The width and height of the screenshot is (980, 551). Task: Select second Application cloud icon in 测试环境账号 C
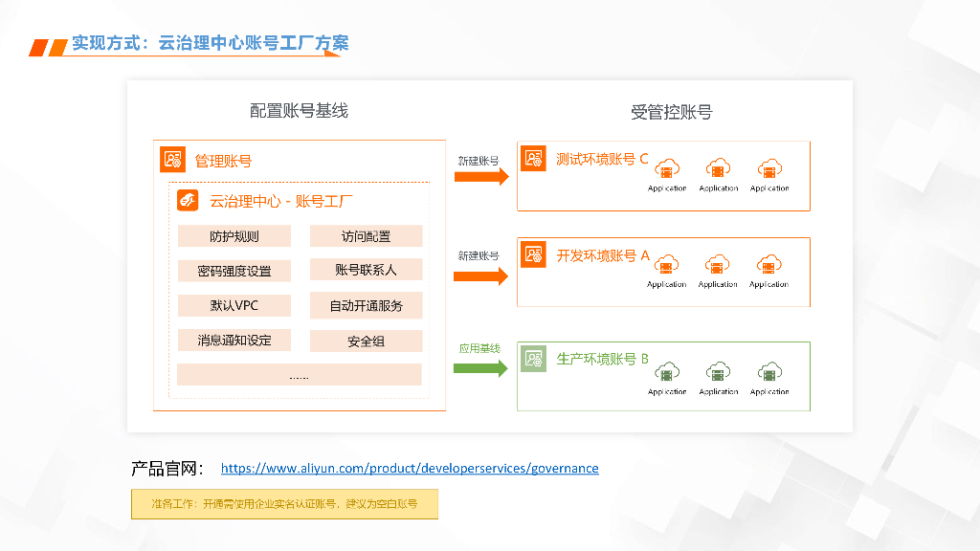(x=718, y=168)
